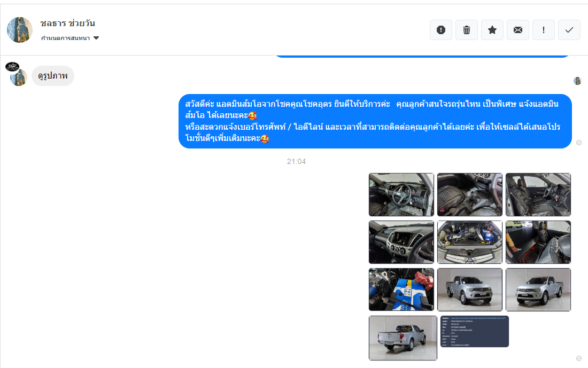Viewport: 588px width, 368px height.
Task: View the car battery photo thumbnail
Action: (401, 289)
